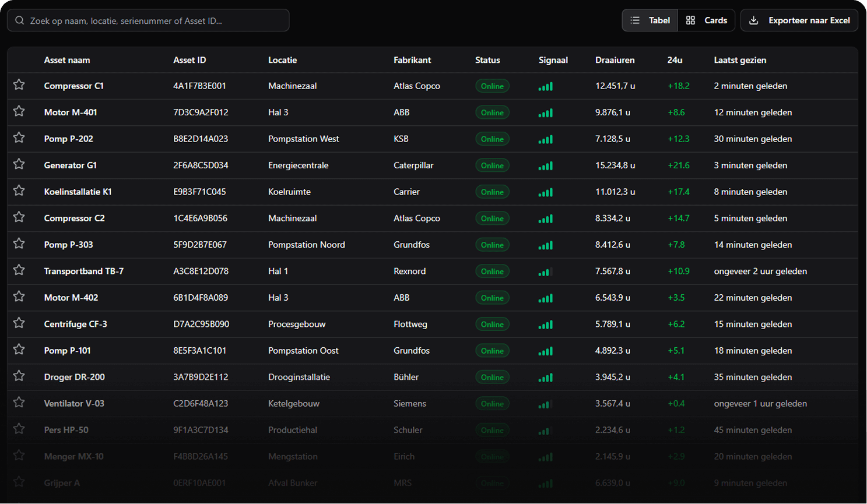Click the Online status badge for Compressor C2
The width and height of the screenshot is (867, 504).
pyautogui.click(x=492, y=218)
